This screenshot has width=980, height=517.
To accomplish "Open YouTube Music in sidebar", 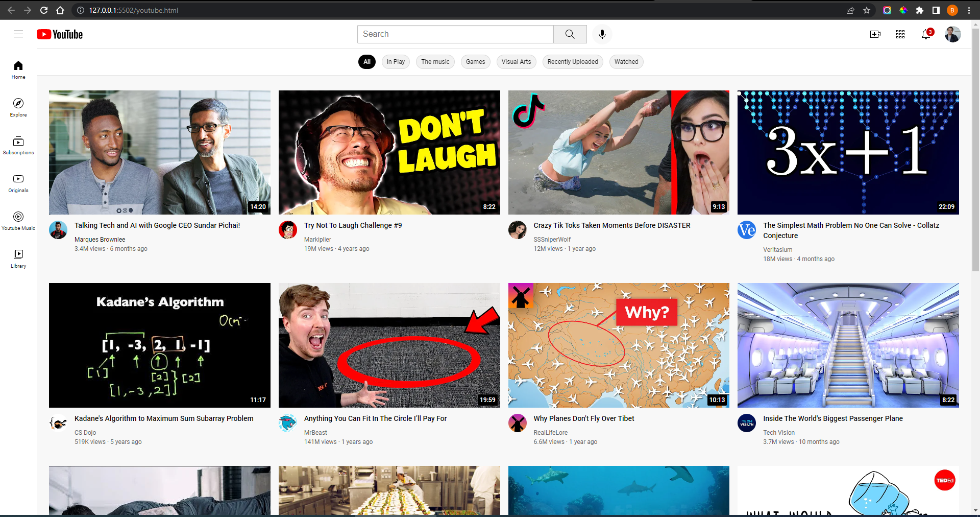I will 18,221.
